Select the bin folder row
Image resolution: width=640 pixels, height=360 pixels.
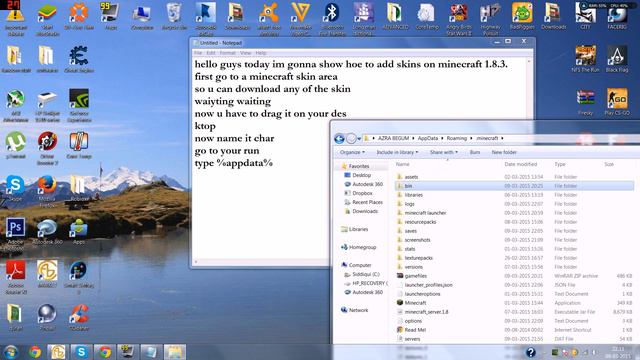click(x=514, y=186)
